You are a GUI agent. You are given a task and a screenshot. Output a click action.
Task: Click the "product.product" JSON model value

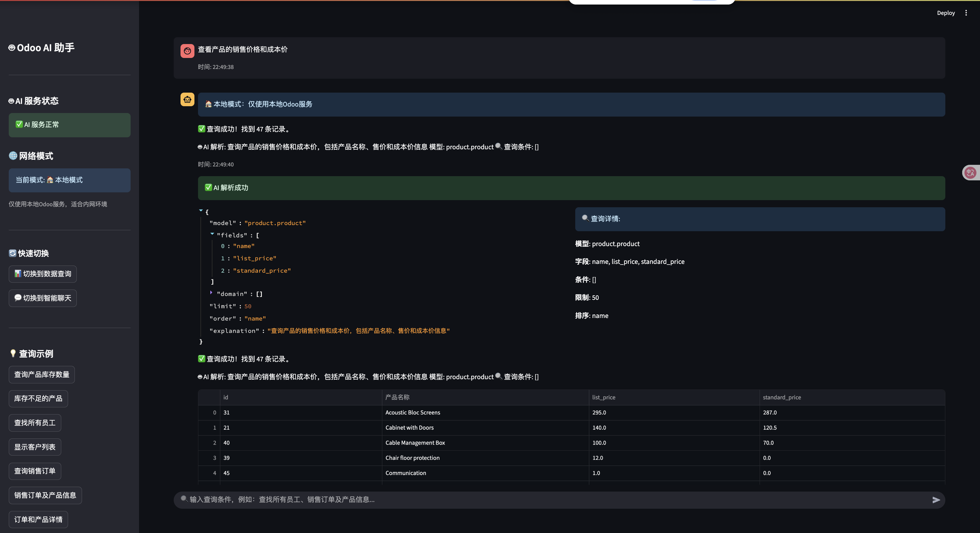pyautogui.click(x=275, y=223)
